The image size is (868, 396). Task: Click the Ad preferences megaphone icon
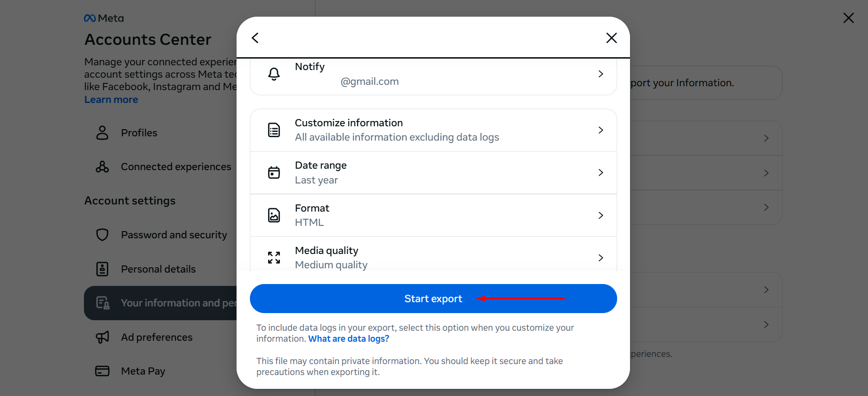pyautogui.click(x=103, y=337)
